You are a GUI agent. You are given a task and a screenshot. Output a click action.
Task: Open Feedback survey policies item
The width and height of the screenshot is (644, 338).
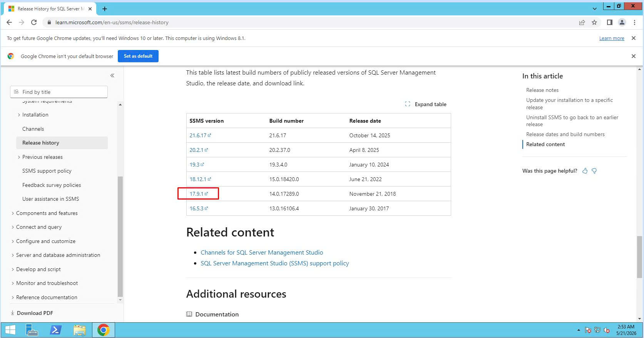click(52, 185)
